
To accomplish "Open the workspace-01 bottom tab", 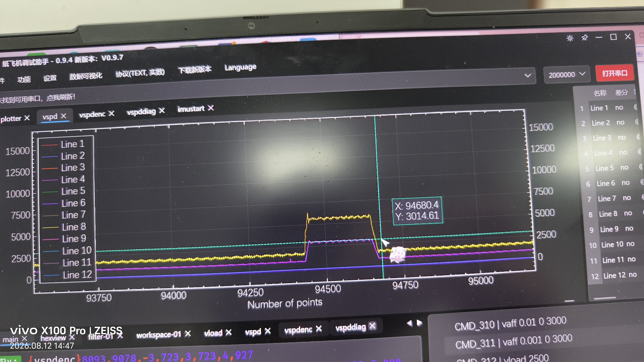I will tap(158, 335).
